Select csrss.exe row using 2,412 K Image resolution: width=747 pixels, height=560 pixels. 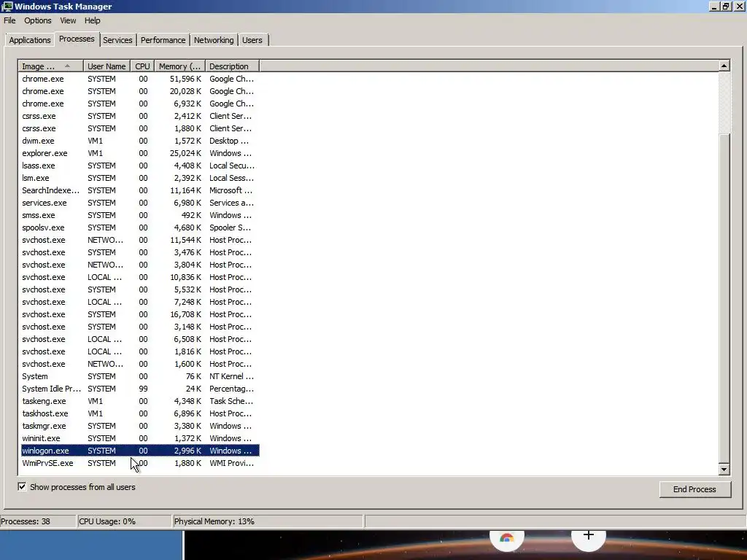click(x=140, y=116)
